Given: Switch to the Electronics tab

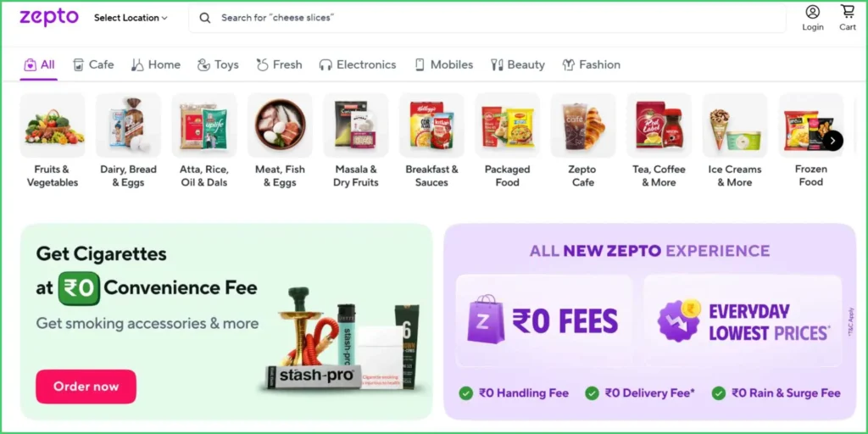Looking at the screenshot, I should [x=358, y=64].
